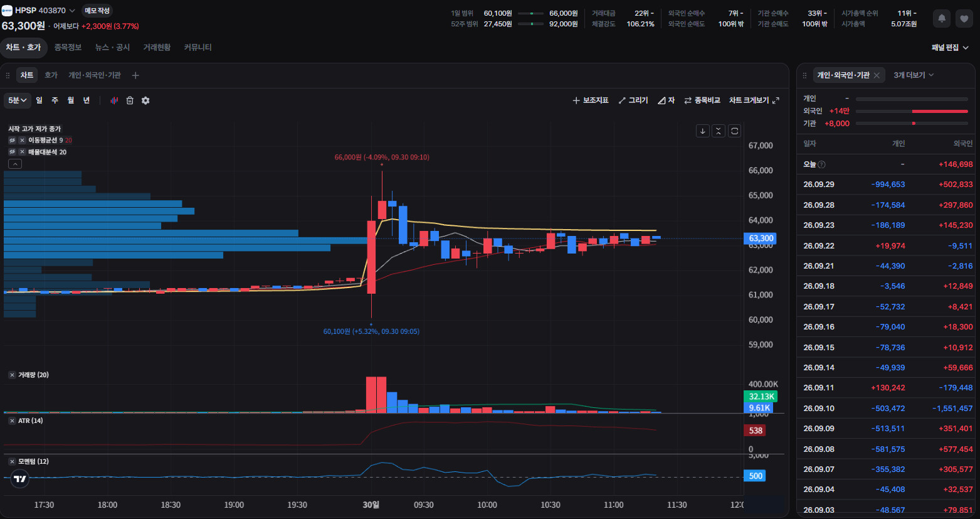
Task: Click the down-arrow chart control icon
Action: [x=703, y=131]
